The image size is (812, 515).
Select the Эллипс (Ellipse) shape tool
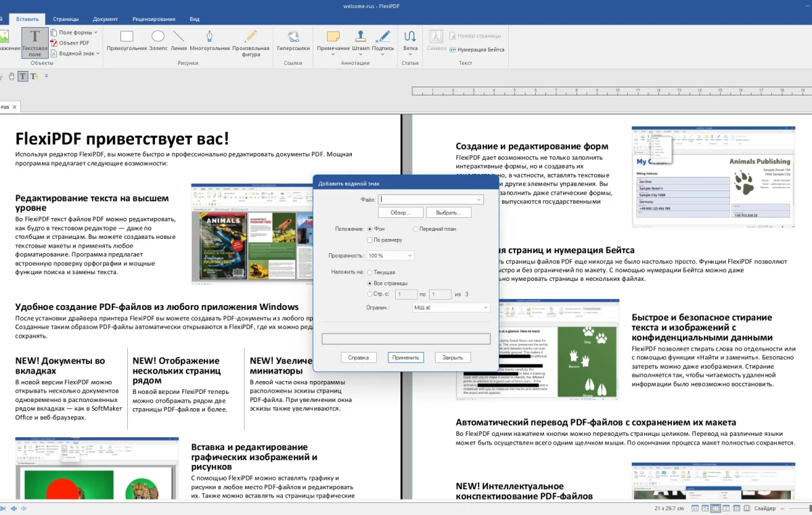click(x=158, y=37)
